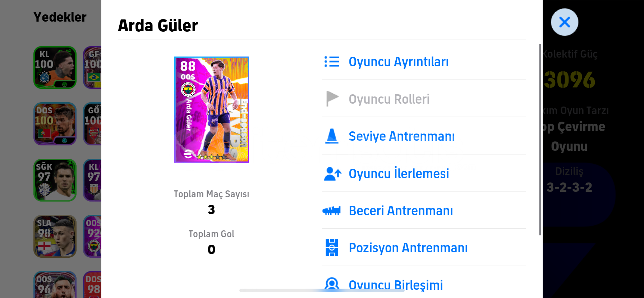Click the Arda Güler player card
Screen dimensions: 644x298
212,109
